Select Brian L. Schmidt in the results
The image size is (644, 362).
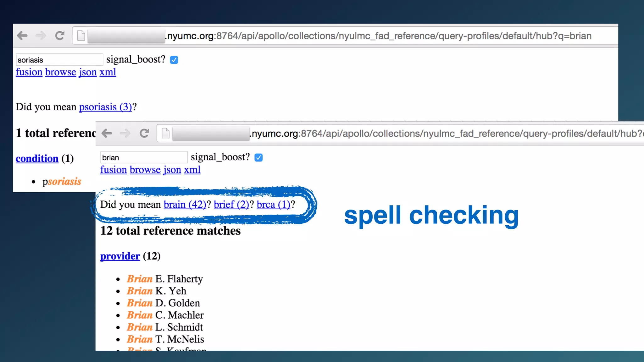tap(165, 327)
